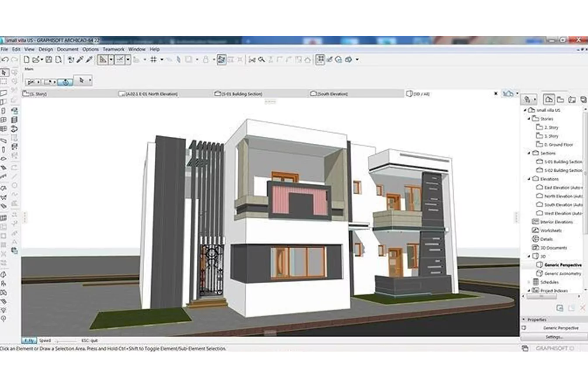Click the New Viewpoint icon below navigator
The height and width of the screenshot is (388, 588).
point(560,308)
